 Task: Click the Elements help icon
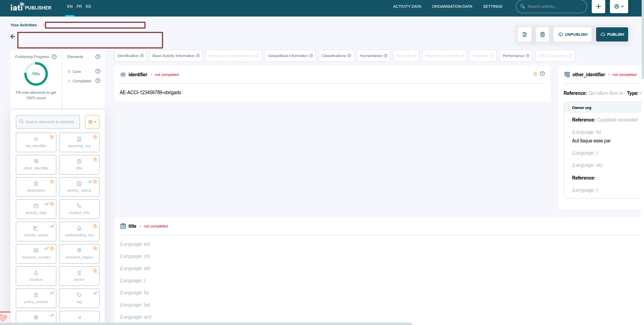pyautogui.click(x=98, y=57)
